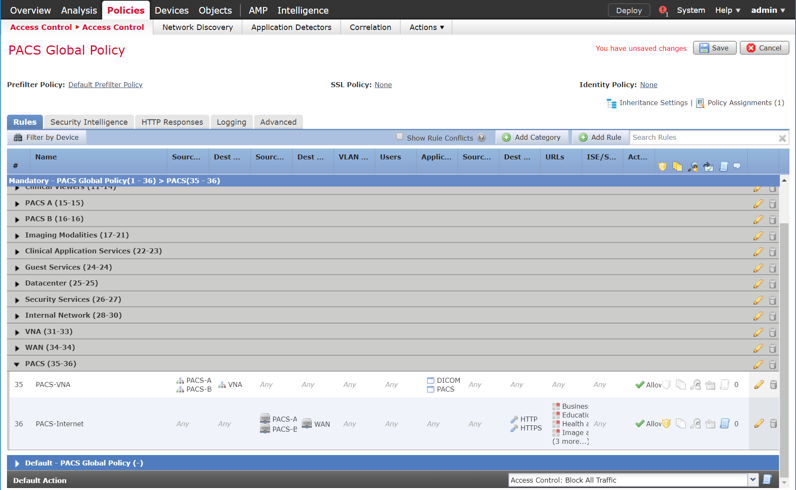The height and width of the screenshot is (490, 796).
Task: Delete the WAN category with trash icon
Action: click(x=773, y=348)
